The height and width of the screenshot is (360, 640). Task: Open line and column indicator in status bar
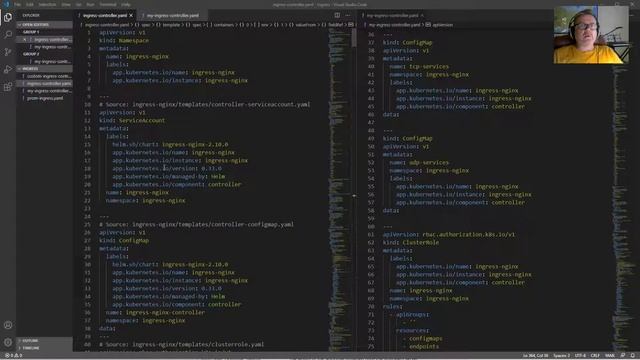536,356
